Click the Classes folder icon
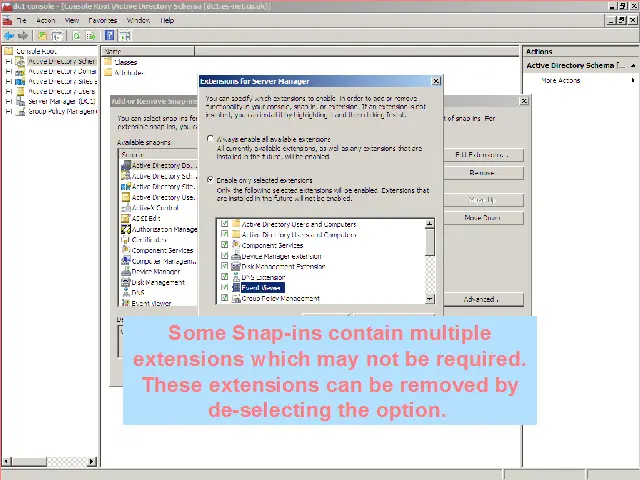This screenshot has height=480, width=640. 108,62
